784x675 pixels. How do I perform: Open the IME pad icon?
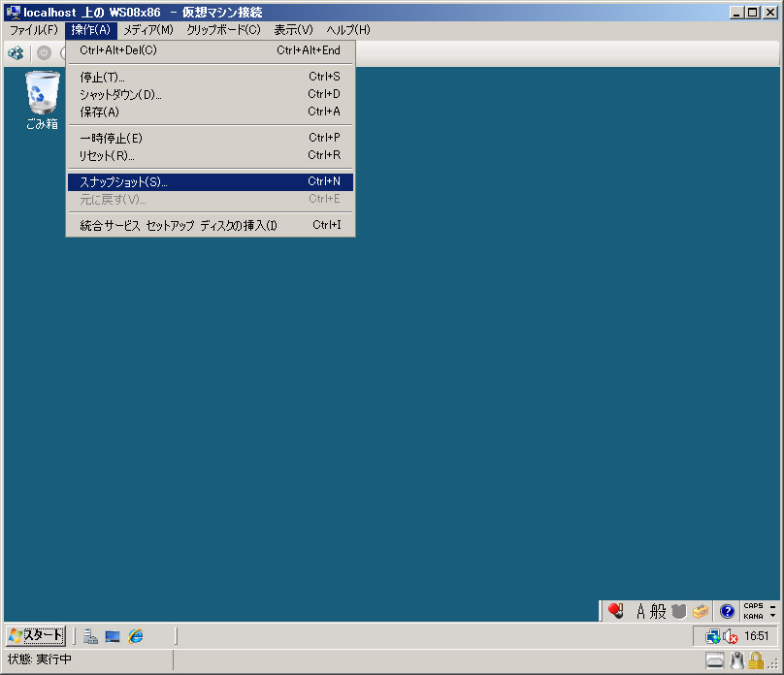point(678,611)
